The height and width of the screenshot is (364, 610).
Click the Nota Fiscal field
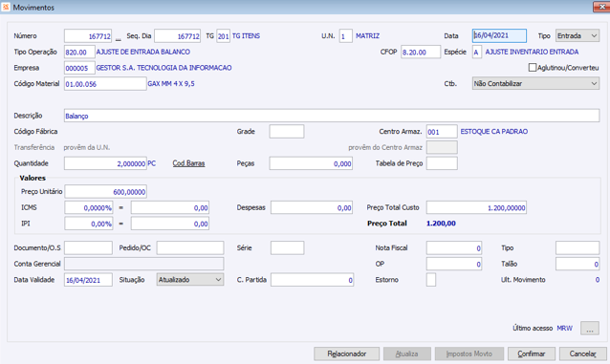[x=454, y=247]
